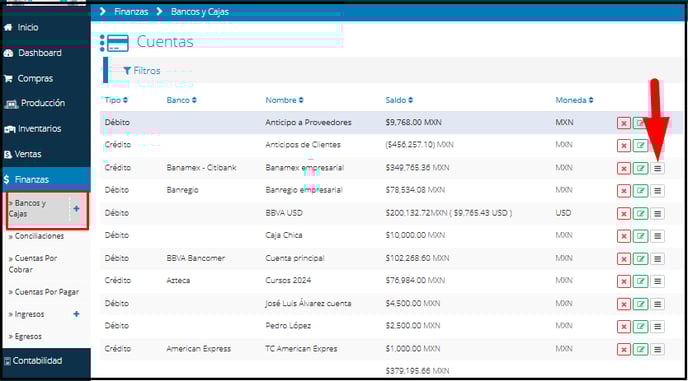This screenshot has width=688, height=381.
Task: Collapse the Finanzas menu
Action: [x=46, y=180]
